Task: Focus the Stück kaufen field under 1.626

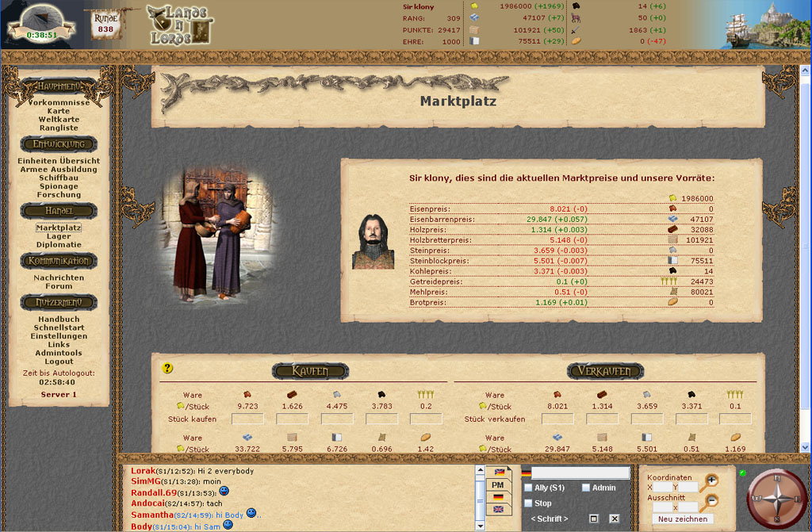Action: 292,419
